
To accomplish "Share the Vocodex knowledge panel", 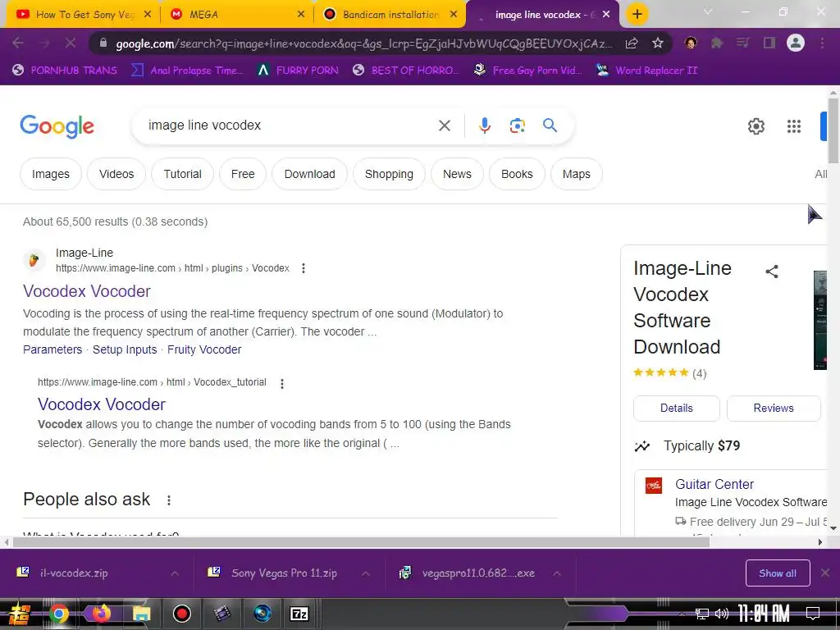I will pyautogui.click(x=771, y=271).
